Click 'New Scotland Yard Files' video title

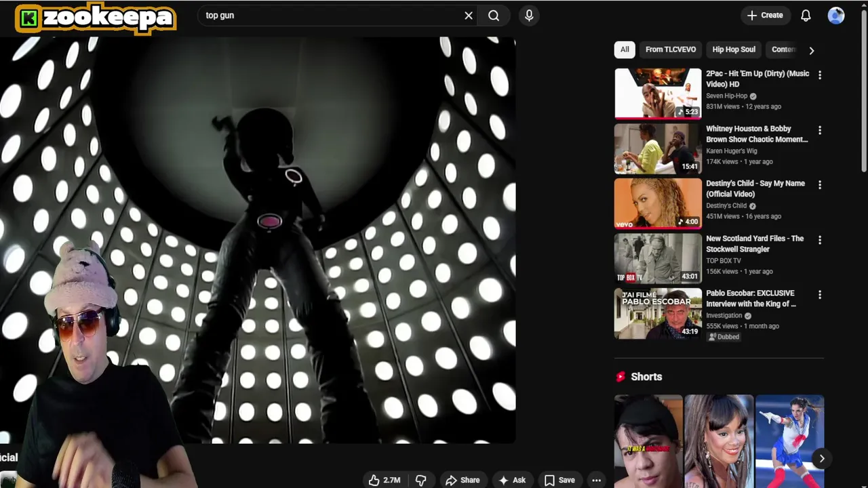click(x=755, y=243)
